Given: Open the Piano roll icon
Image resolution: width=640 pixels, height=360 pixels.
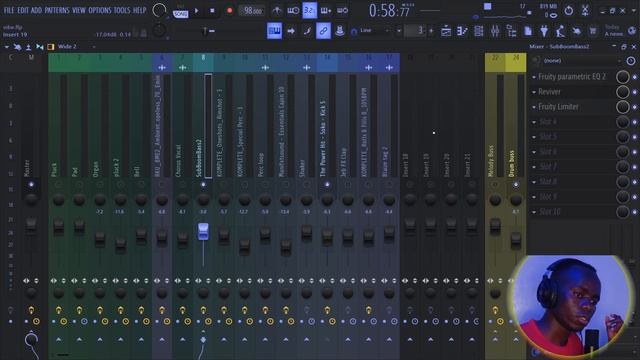Looking at the screenshot, I should 462,31.
